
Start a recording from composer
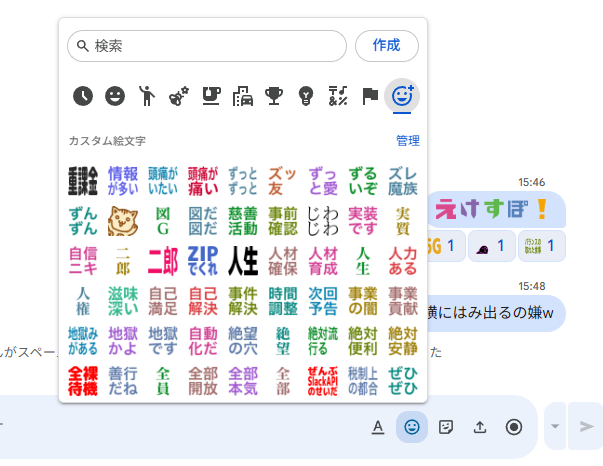coord(514,427)
